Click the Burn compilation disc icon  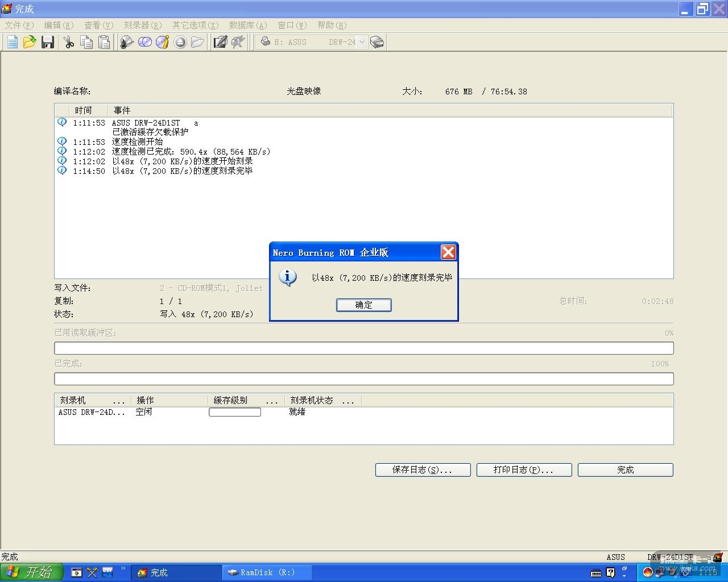127,41
